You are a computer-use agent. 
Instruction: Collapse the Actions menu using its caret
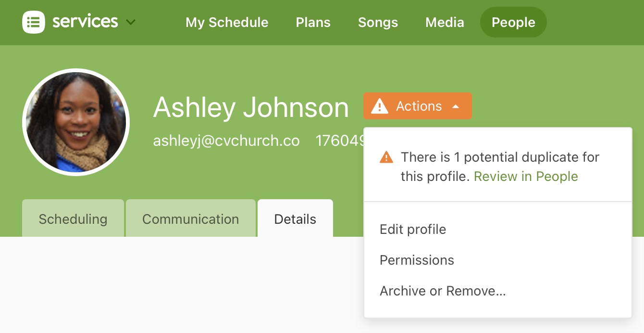tap(456, 106)
